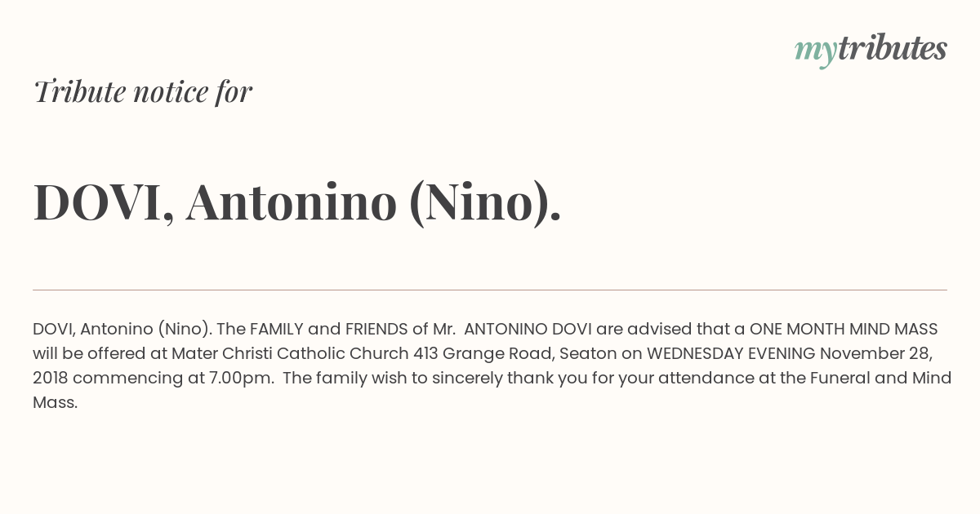980x514 pixels.
Task: Click the large "DOVI, Antonino (Nino)." title
Action: pos(297,202)
